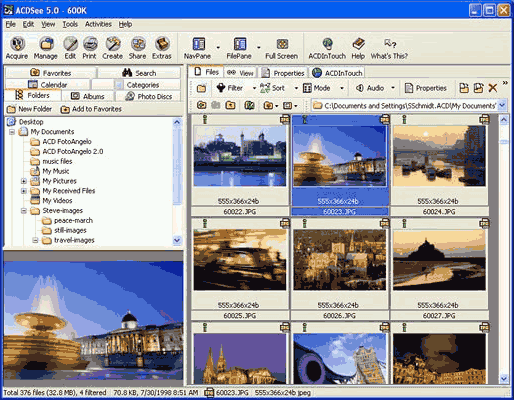The height and width of the screenshot is (400, 514).
Task: Open the Activities menu
Action: (x=98, y=24)
